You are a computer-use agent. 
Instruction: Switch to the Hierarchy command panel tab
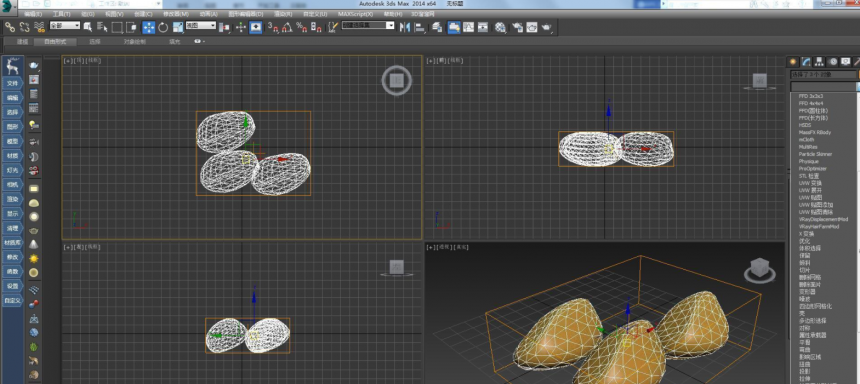point(819,61)
